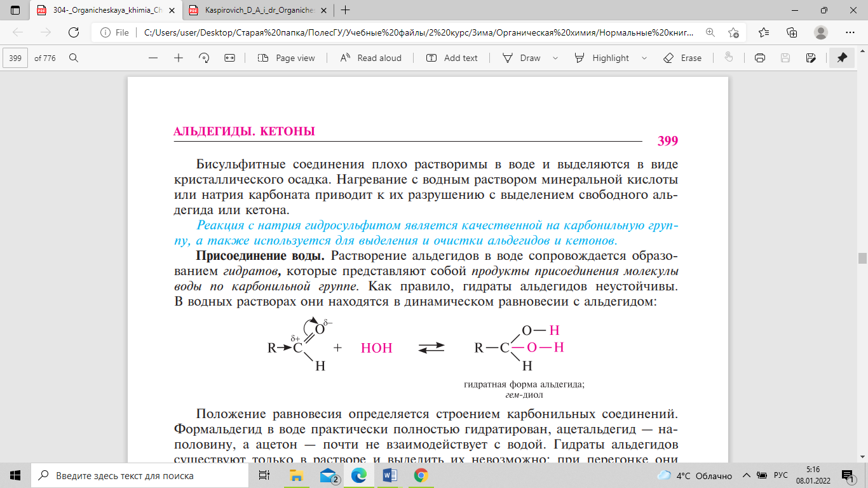Click the pink HOH formula

tap(377, 348)
